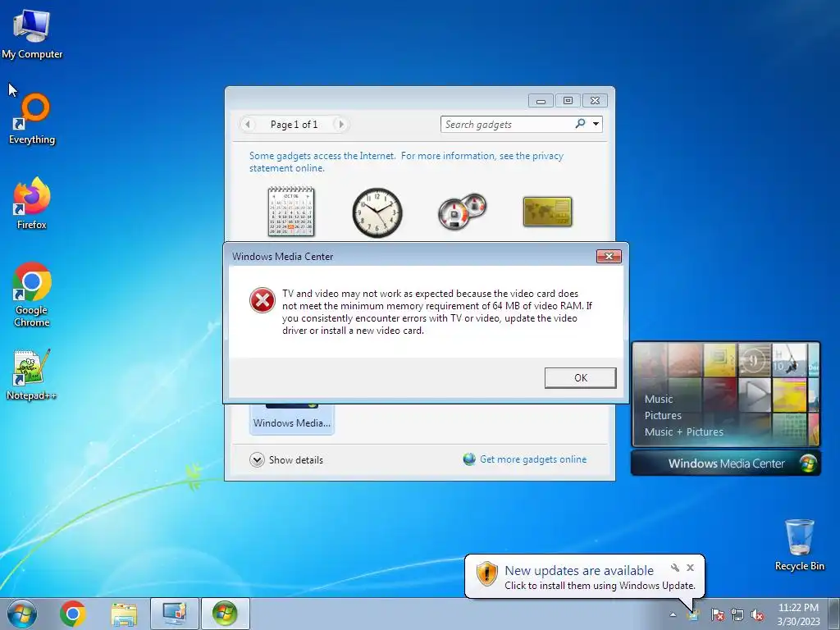Show hidden tray icons arrow
The width and height of the screenshot is (840, 630).
673,615
